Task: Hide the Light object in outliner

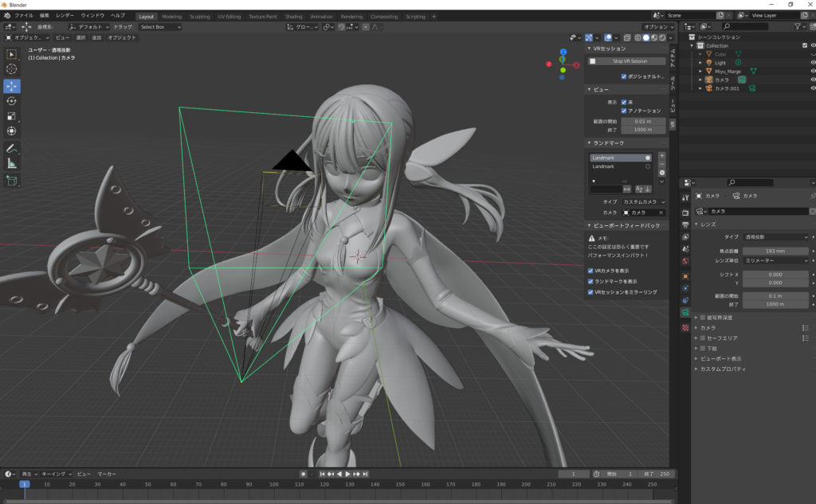Action: click(x=813, y=62)
